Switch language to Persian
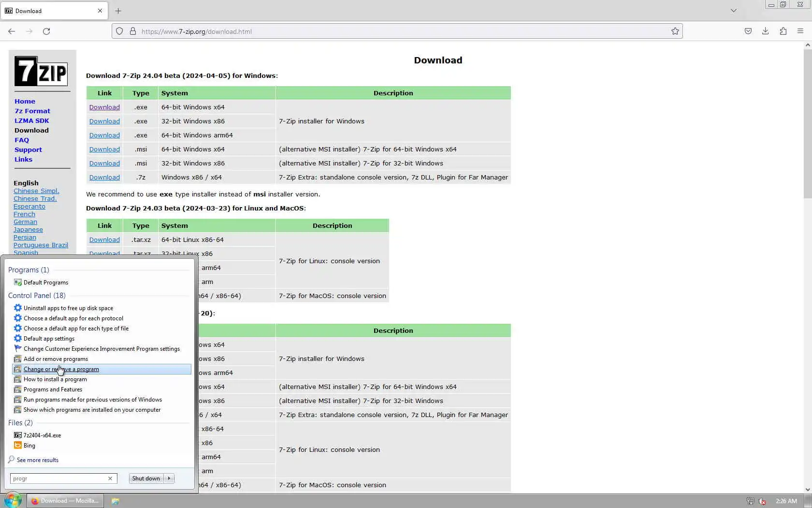This screenshot has width=812, height=508. [x=25, y=238]
